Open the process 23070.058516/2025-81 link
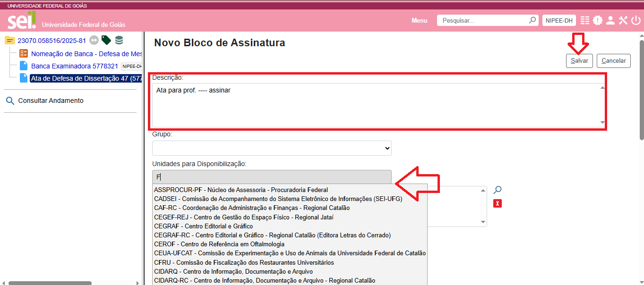The height and width of the screenshot is (285, 644). pos(52,40)
